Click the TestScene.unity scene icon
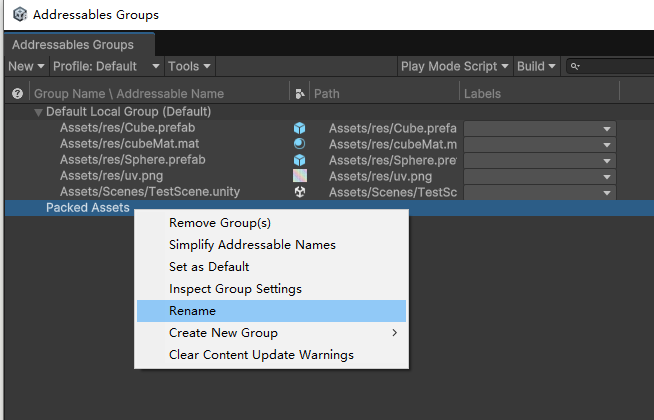Screen dimensions: 654x420 point(299,192)
